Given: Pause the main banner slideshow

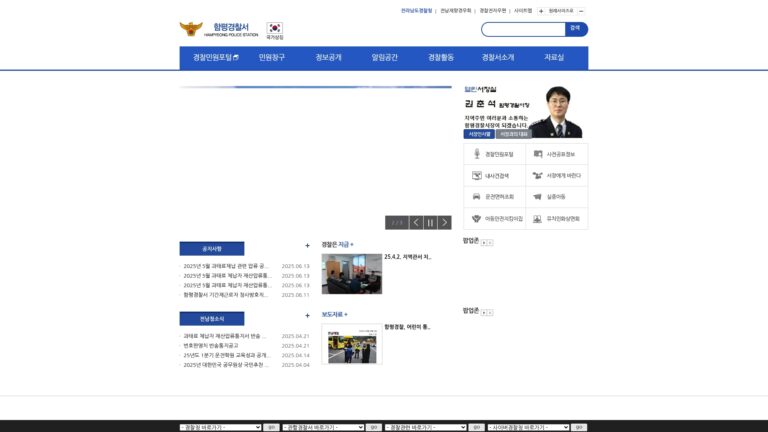Looking at the screenshot, I should coord(430,223).
